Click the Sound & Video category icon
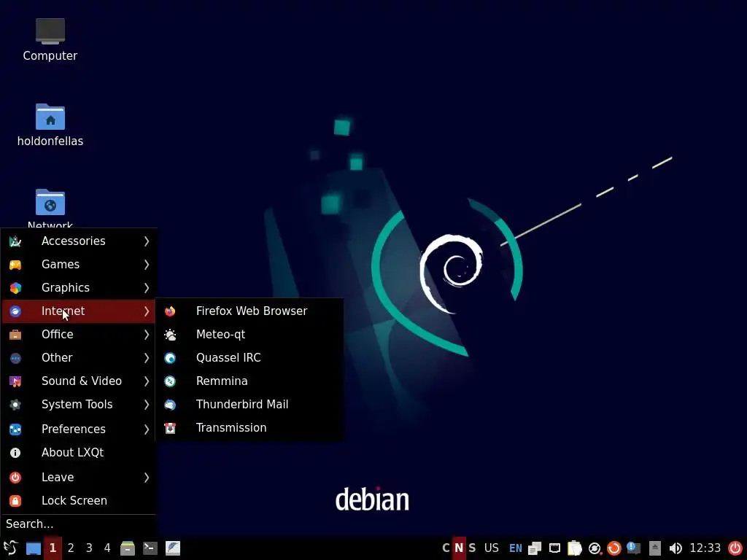This screenshot has height=560, width=747. pos(15,381)
